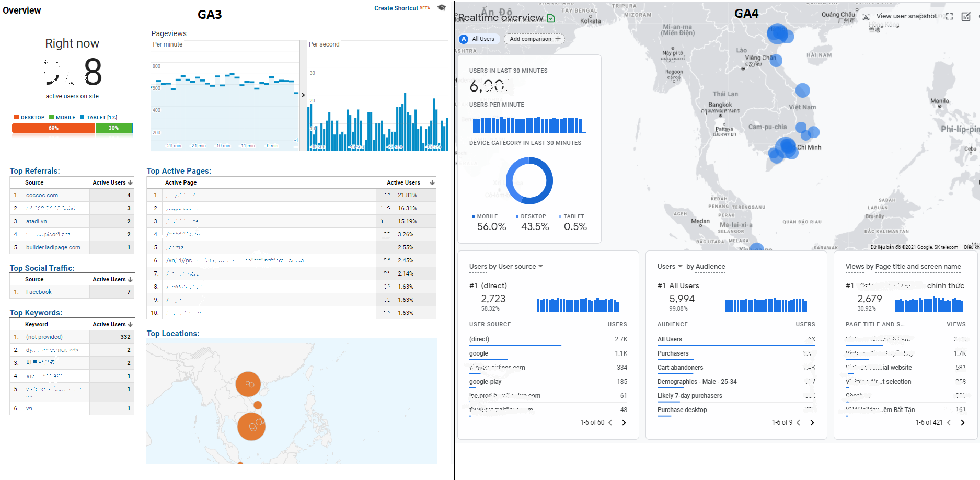Click the Create Shortcut link
The width and height of the screenshot is (980, 480).
point(396,8)
